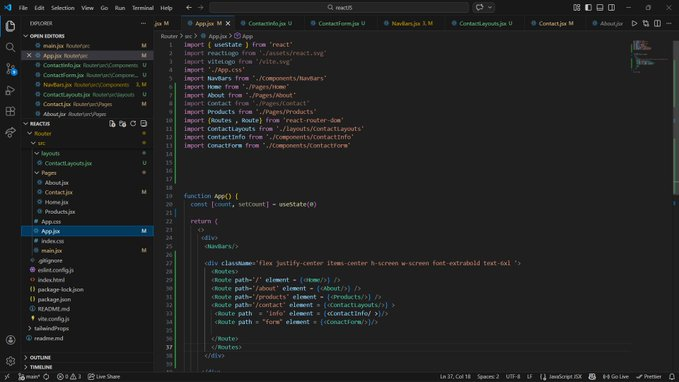Image resolution: width=679 pixels, height=382 pixels.
Task: Open the Live Share view in activity bar
Action: click(10, 133)
